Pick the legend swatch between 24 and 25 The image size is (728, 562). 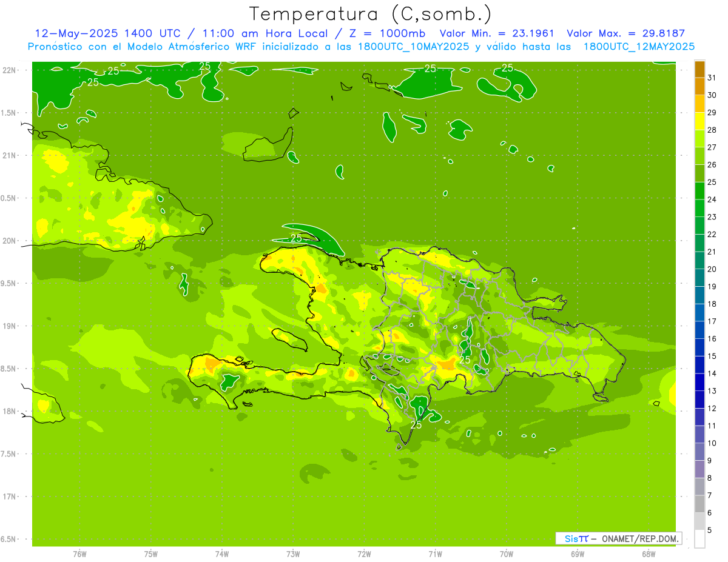699,191
